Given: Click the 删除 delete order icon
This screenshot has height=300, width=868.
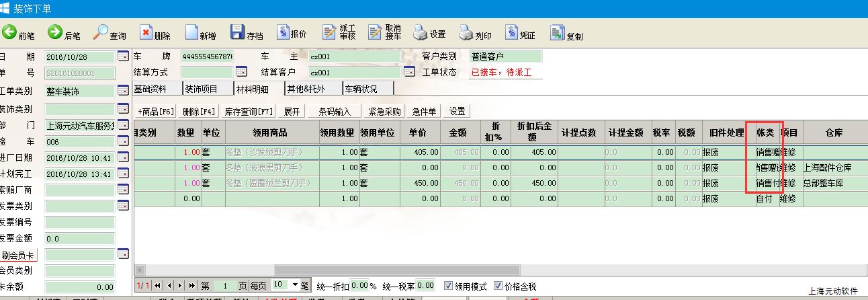Looking at the screenshot, I should point(155,33).
